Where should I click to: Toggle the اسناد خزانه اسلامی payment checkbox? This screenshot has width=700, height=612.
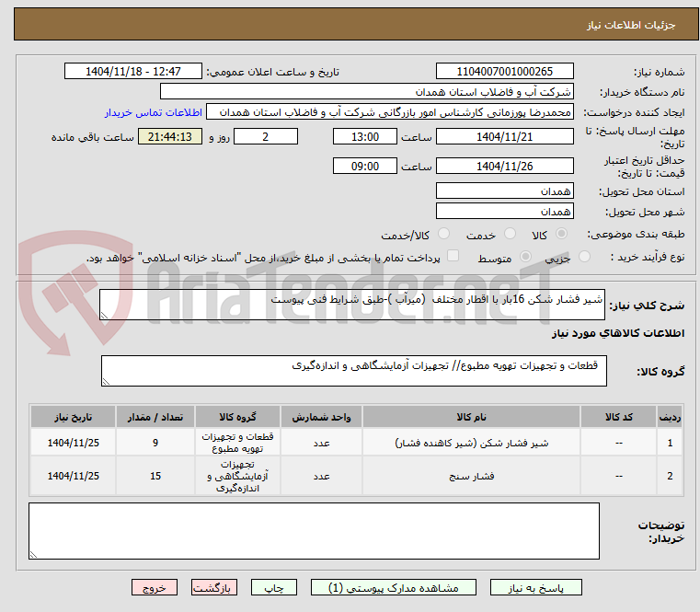[x=453, y=256]
